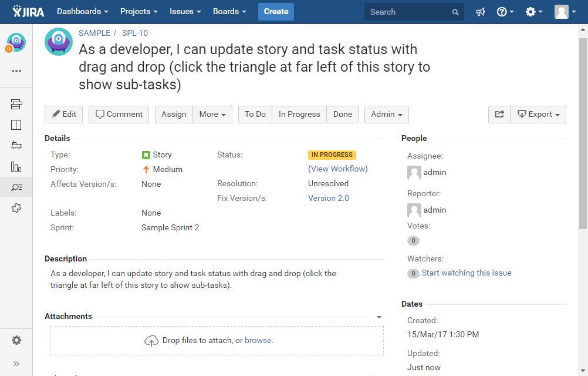Viewport: 588px width, 376px height.
Task: Open project settings gear in sidebar
Action: point(16,340)
